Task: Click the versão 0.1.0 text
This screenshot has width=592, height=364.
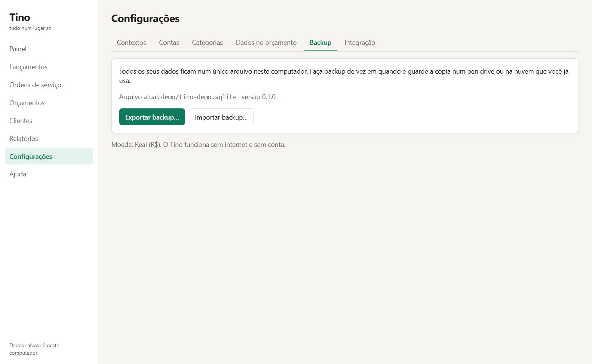Action: point(258,97)
